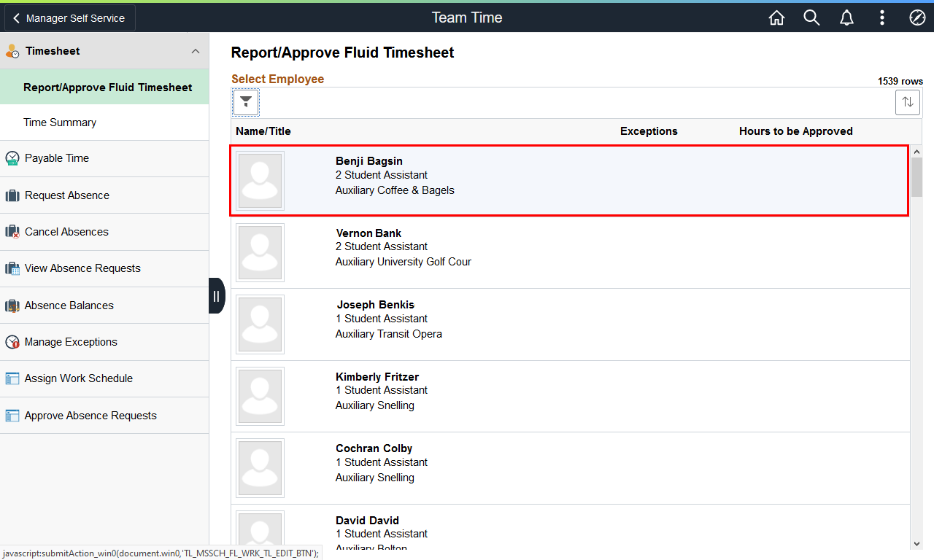
Task: Click the Approve Absence Requests icon
Action: point(12,416)
